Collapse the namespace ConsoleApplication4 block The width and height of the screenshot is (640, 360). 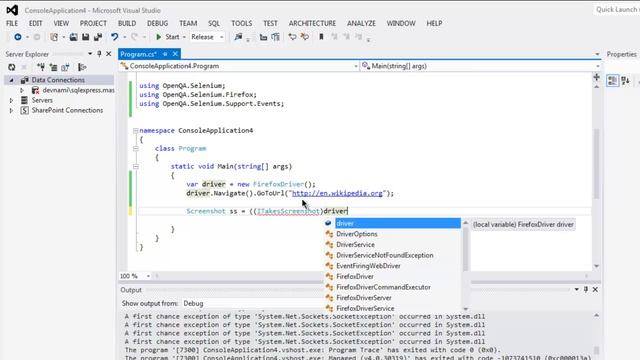135,131
